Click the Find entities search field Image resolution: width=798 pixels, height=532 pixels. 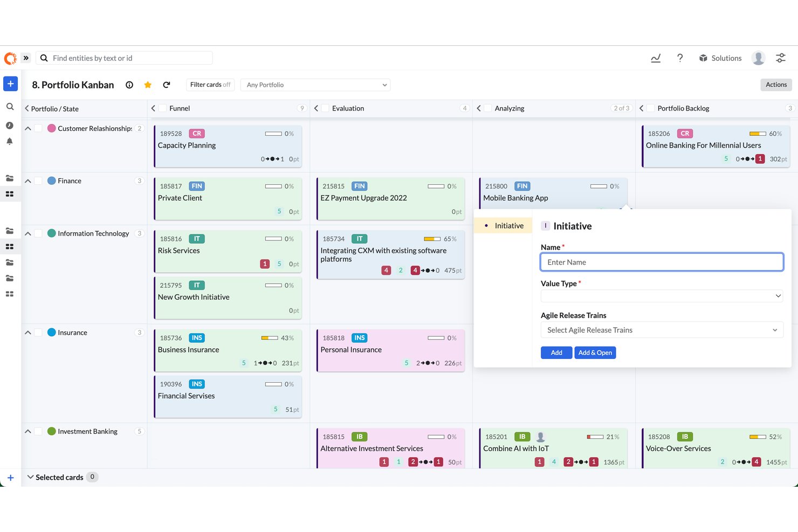124,58
